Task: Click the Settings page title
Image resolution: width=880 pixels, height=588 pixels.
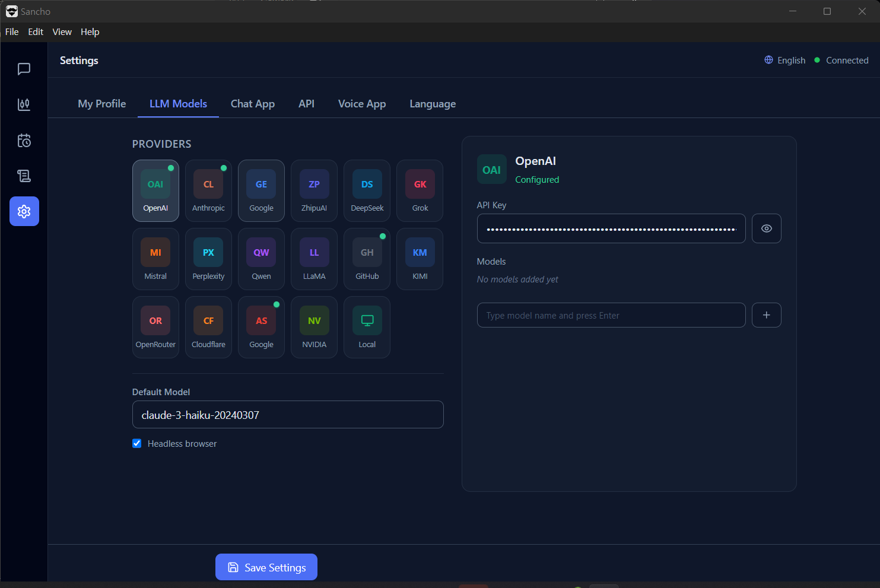Action: (79, 61)
